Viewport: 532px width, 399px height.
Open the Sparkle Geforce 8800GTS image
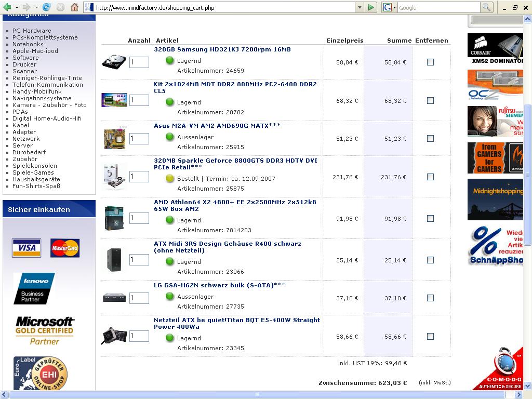pos(115,177)
